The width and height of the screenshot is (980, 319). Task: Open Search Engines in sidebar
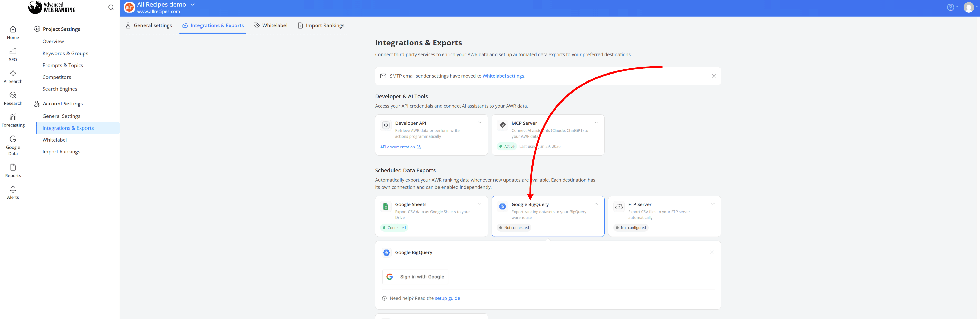(60, 89)
